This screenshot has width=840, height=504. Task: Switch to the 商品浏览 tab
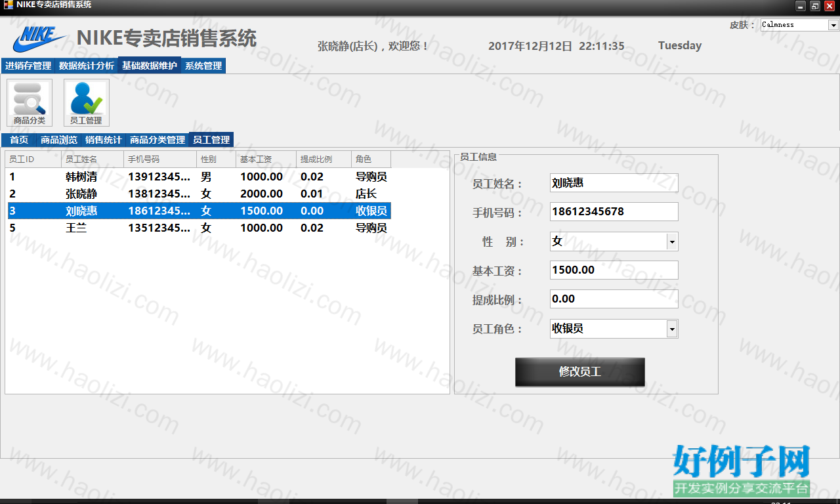click(x=59, y=140)
